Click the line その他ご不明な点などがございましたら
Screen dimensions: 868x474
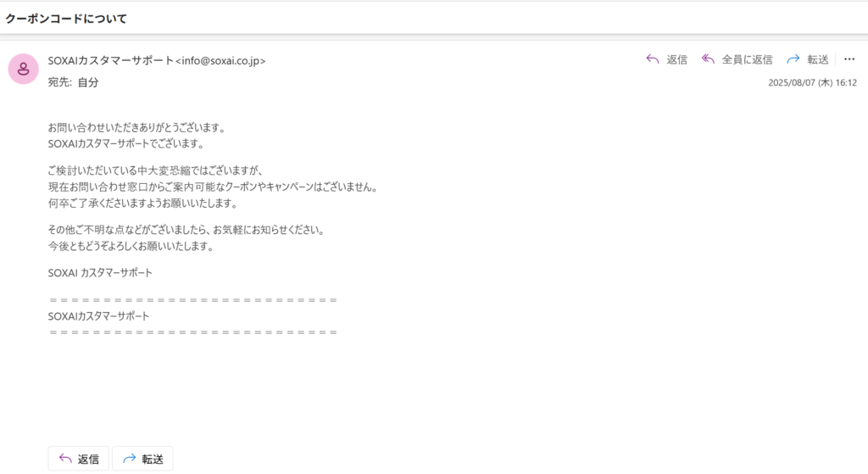click(186, 230)
